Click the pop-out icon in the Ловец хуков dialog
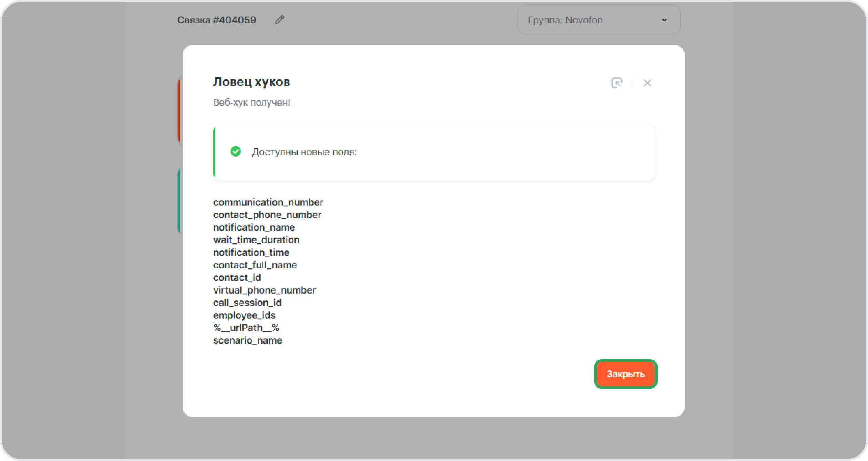This screenshot has width=868, height=461. (617, 83)
